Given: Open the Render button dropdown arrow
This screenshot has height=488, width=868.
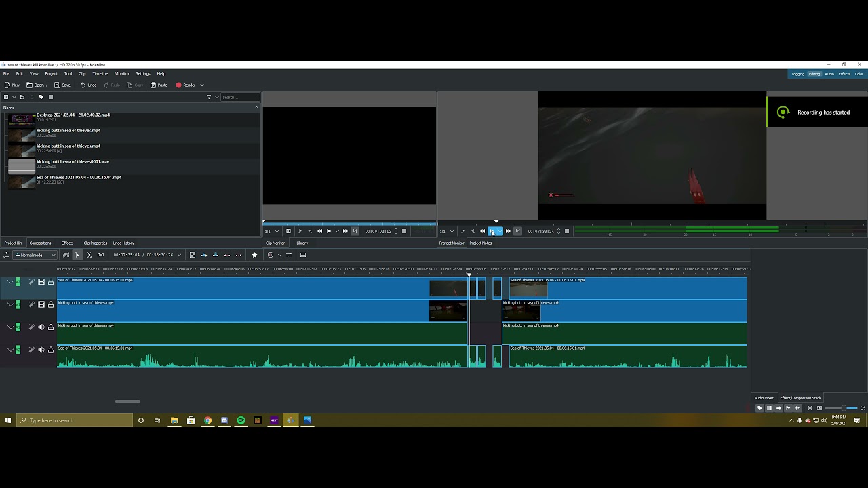Looking at the screenshot, I should (202, 85).
